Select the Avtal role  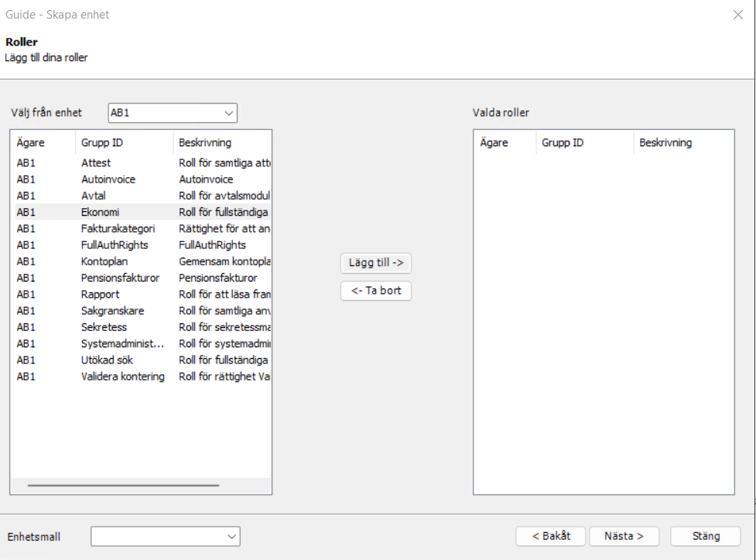95,196
